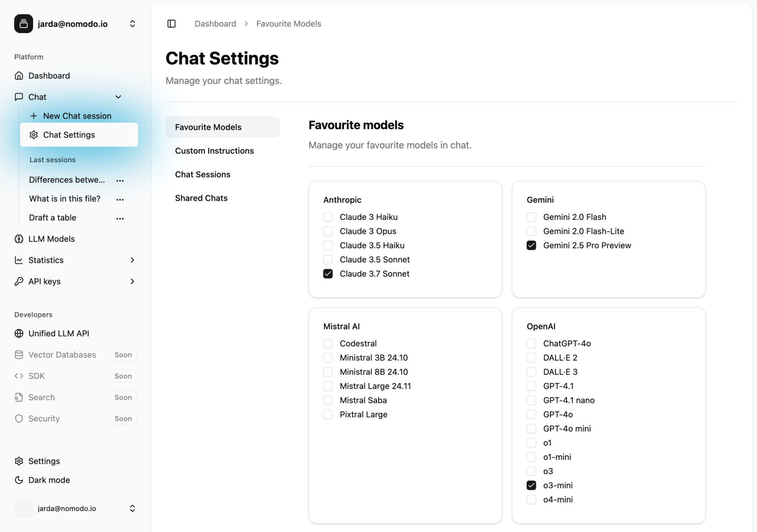Screen dimensions: 757x532
Task: Open bottom user menu chevrons
Action: (132, 509)
